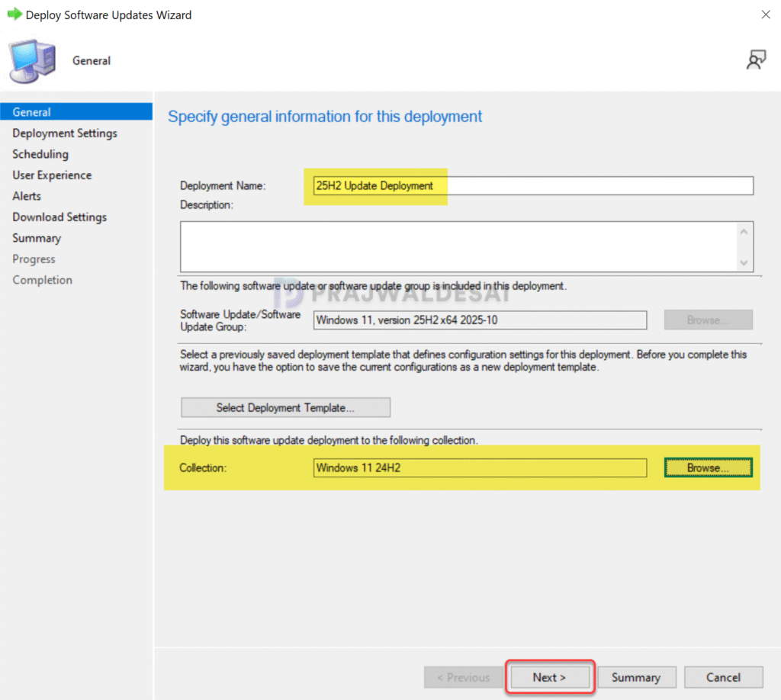Click the 'General' header text beside computer icon
This screenshot has width=781, height=700.
pos(92,61)
